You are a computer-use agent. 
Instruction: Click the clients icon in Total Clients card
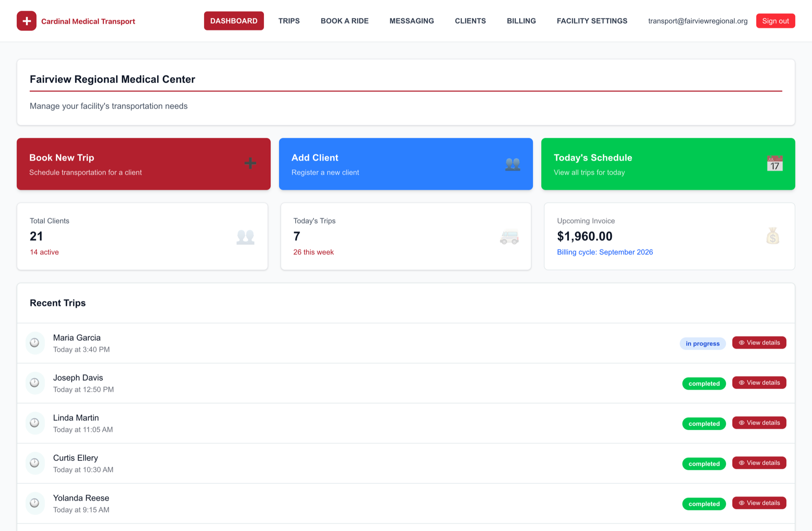click(245, 236)
